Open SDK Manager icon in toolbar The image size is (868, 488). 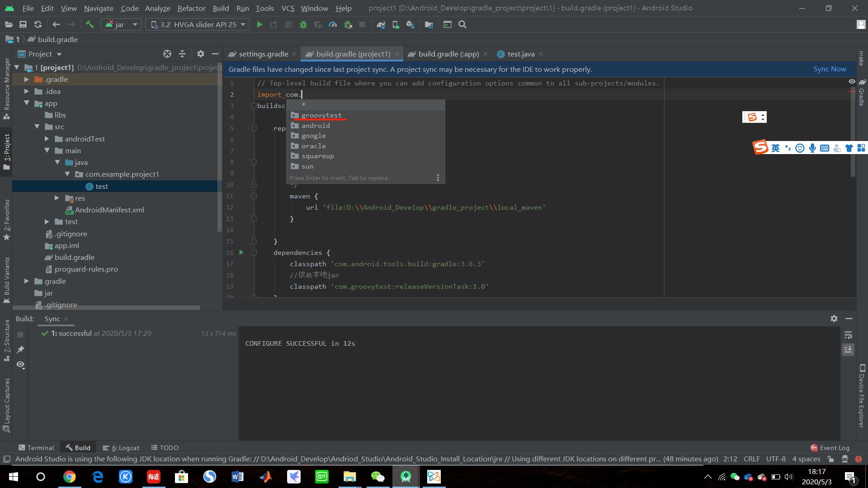point(410,24)
